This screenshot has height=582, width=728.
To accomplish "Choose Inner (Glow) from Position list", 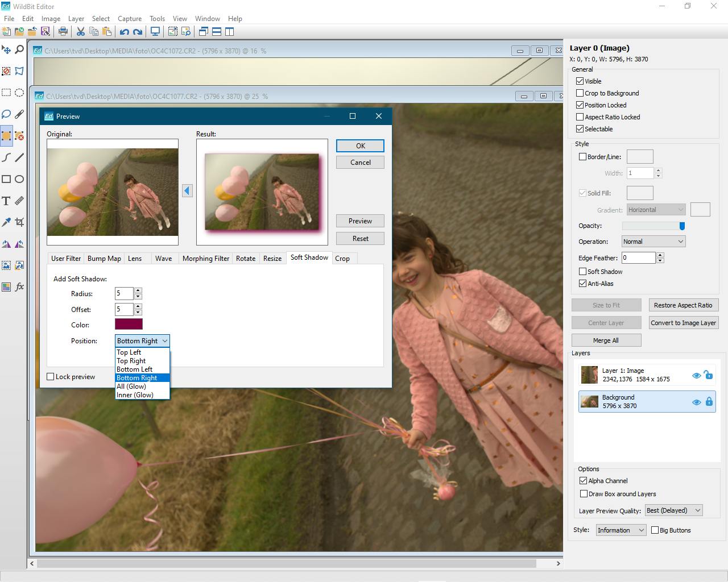I will tap(135, 395).
